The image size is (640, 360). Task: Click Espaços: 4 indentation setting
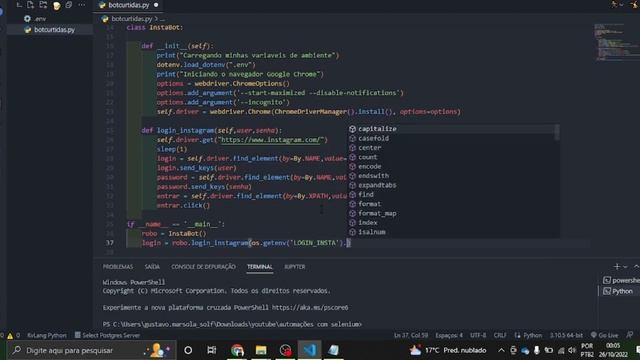tap(449, 336)
